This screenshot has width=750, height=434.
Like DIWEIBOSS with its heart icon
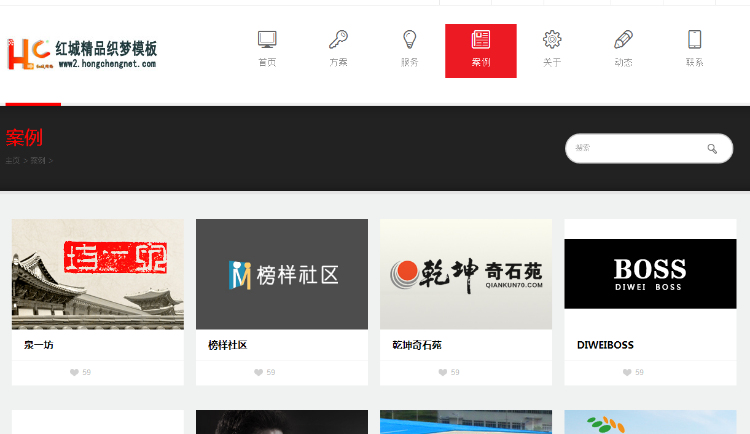pos(627,372)
